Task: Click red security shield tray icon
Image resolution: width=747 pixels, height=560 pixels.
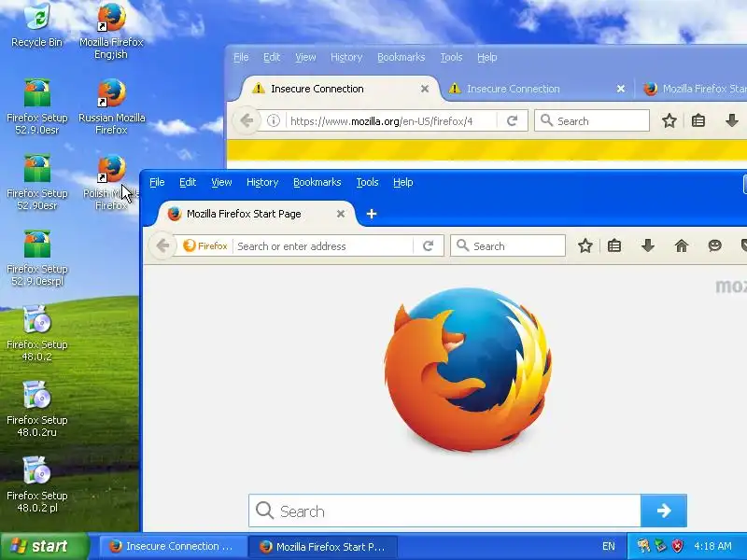Action: click(x=678, y=546)
